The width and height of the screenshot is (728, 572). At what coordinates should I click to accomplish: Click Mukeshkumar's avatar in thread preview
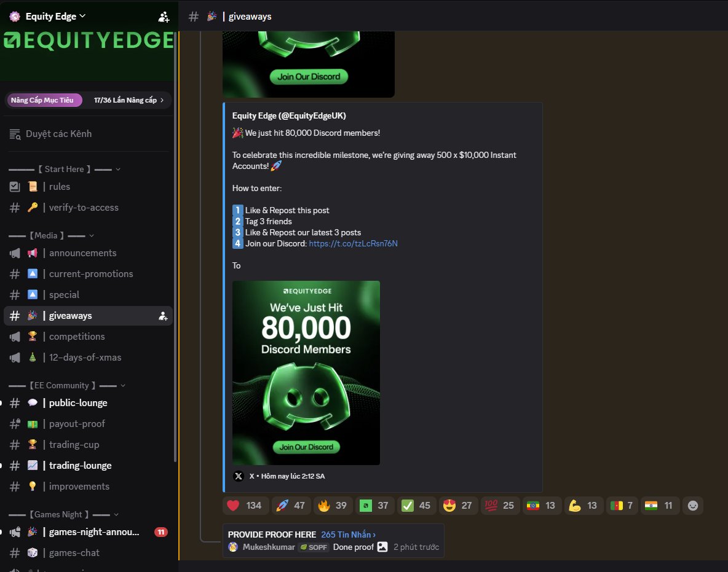click(x=234, y=547)
